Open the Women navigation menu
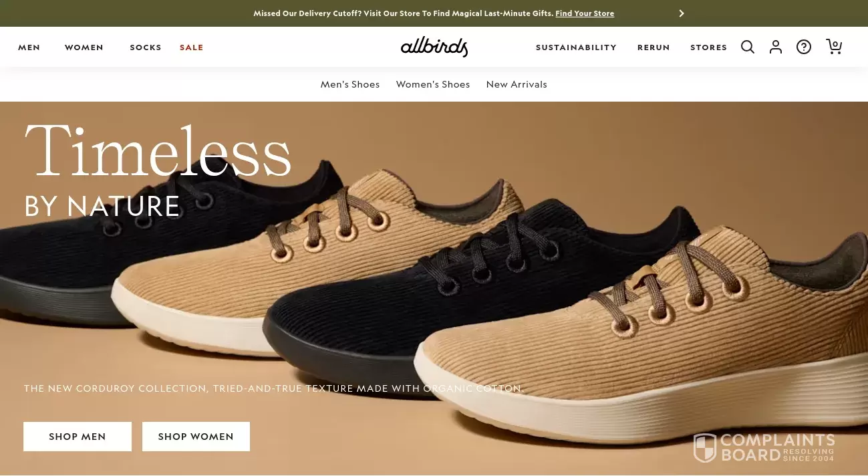This screenshot has width=868, height=476. pyautogui.click(x=84, y=47)
